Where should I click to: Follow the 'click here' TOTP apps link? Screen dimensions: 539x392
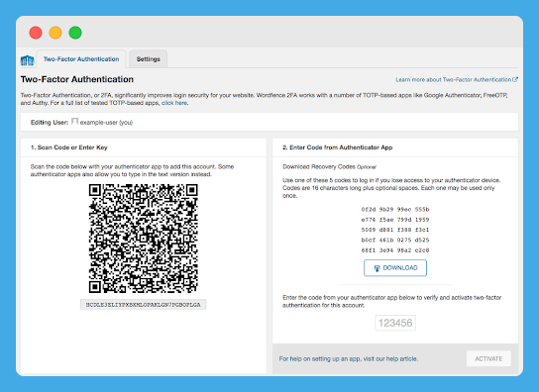coord(174,103)
